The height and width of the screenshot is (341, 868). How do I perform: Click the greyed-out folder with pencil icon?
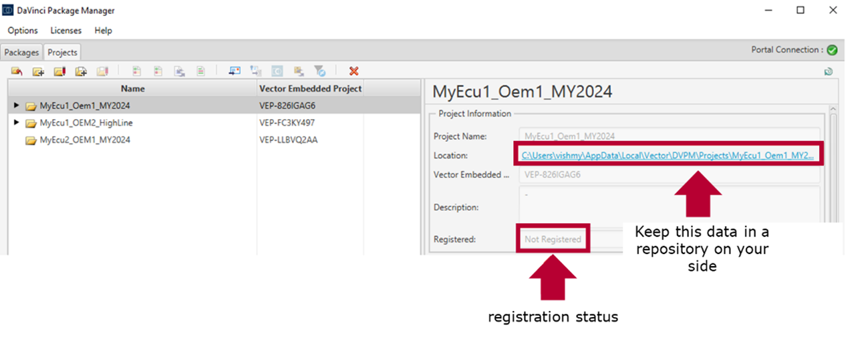point(102,71)
